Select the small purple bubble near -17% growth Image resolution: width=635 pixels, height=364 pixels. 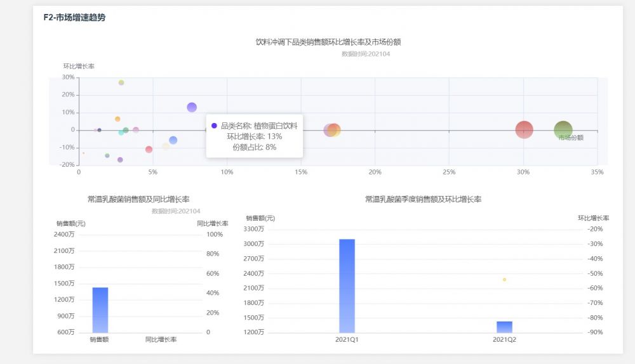click(x=120, y=160)
